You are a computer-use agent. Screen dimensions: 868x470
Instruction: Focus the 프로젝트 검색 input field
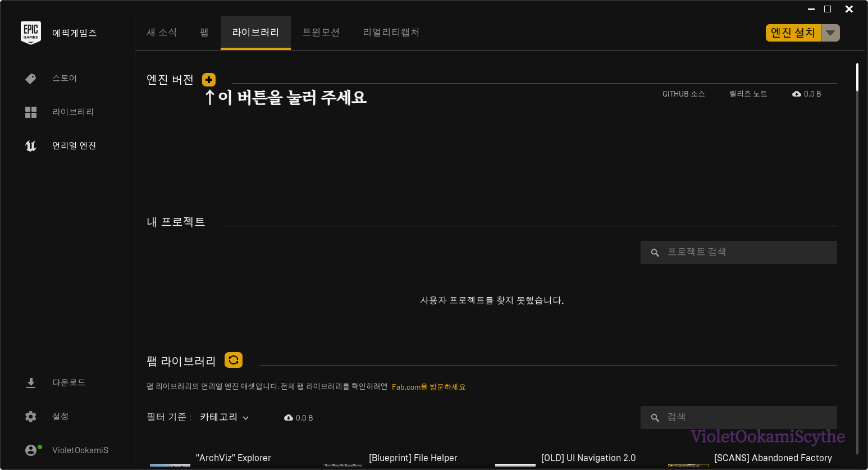[739, 252]
